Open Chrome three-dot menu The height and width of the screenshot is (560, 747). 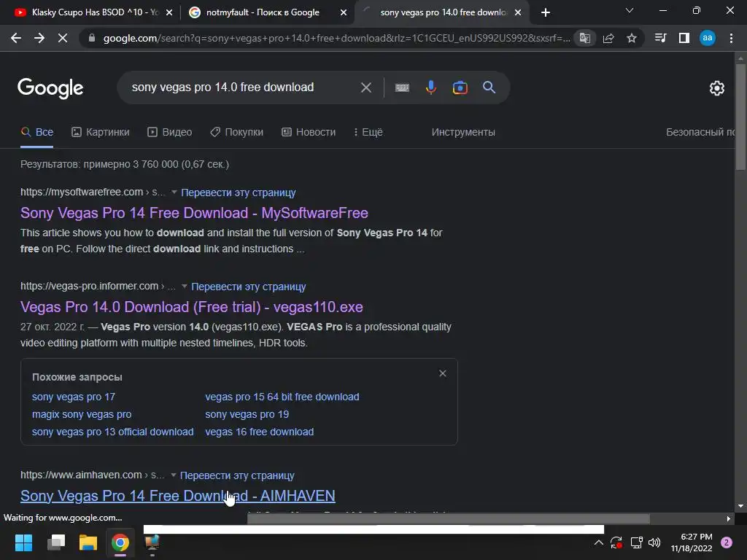coord(731,38)
